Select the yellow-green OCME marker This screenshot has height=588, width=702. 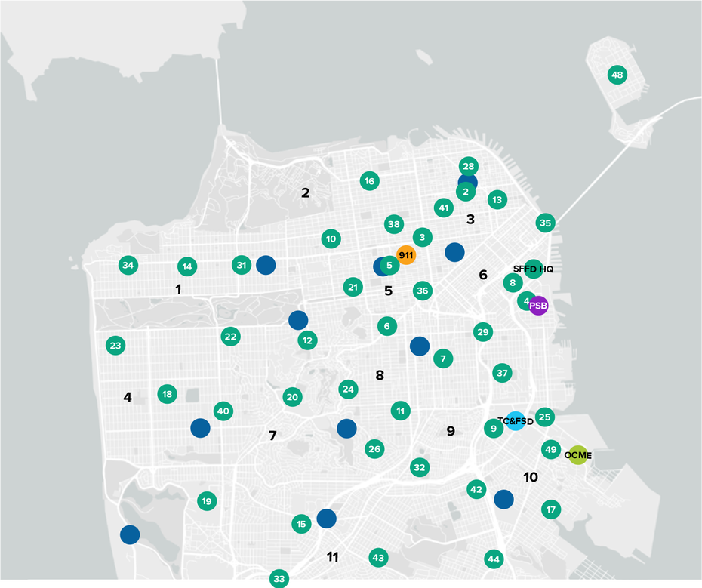tap(577, 455)
